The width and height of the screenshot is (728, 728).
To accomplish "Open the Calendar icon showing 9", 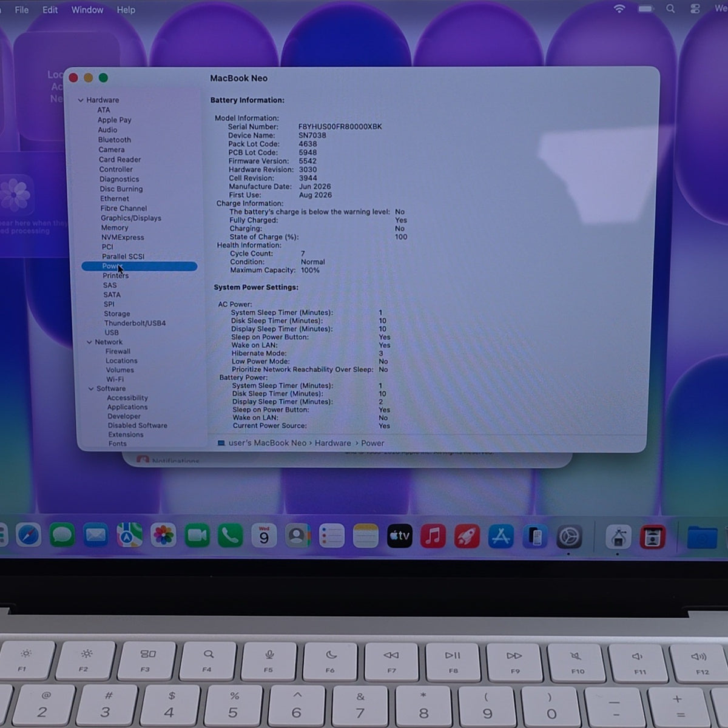I will (264, 536).
